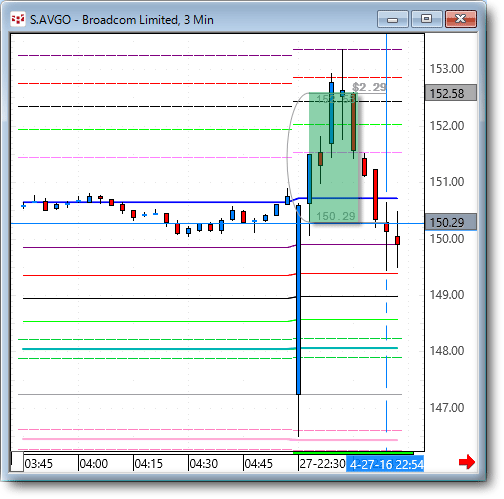The height and width of the screenshot is (499, 504).
Task: Click the 153.00 price scale label
Action: tap(447, 69)
